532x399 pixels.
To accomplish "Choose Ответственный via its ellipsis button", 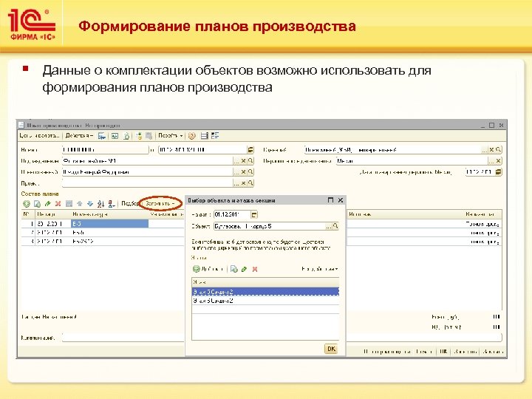I will 236,172.
